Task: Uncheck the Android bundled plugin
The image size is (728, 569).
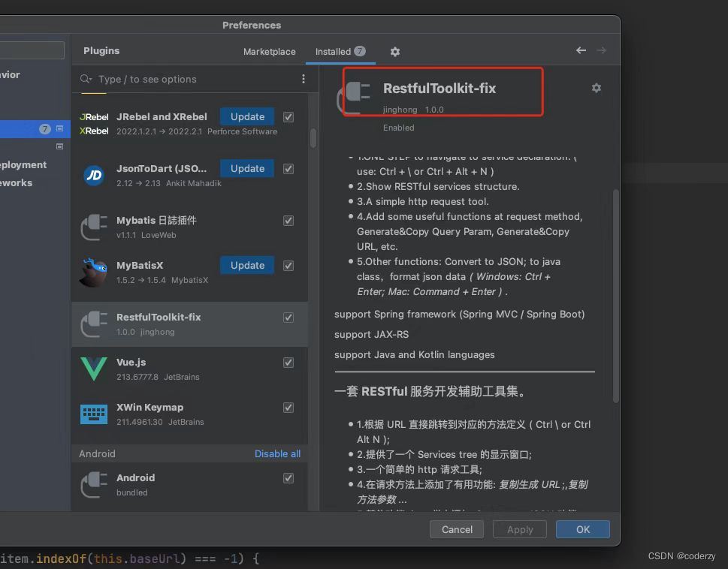Action: click(x=288, y=478)
